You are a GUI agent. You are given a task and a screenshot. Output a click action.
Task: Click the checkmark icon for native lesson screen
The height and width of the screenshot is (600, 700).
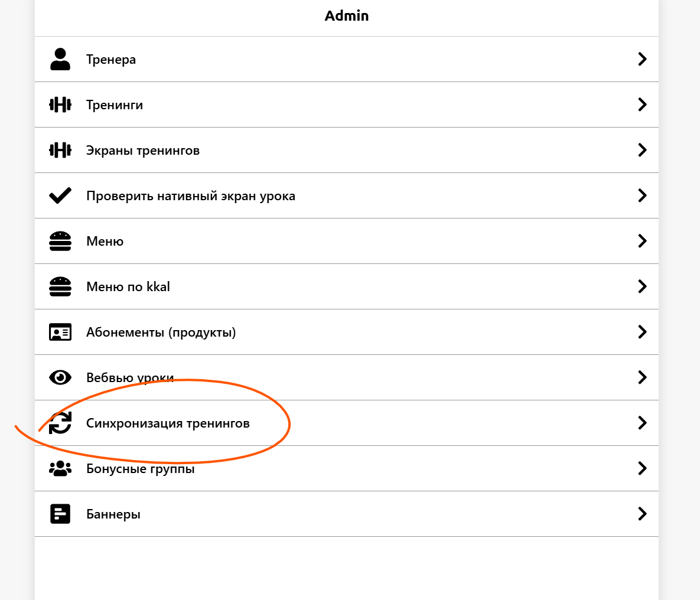[60, 196]
